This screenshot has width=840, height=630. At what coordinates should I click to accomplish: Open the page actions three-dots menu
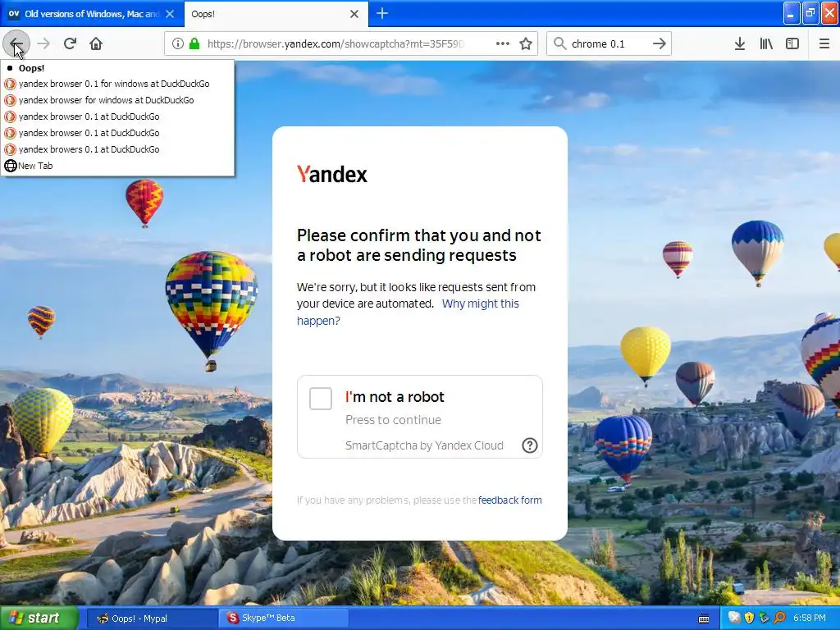click(503, 43)
